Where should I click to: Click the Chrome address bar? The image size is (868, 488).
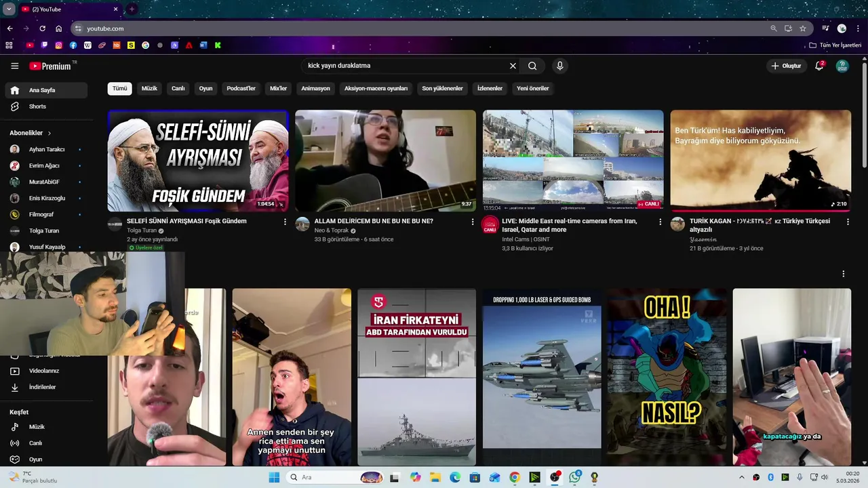point(420,28)
